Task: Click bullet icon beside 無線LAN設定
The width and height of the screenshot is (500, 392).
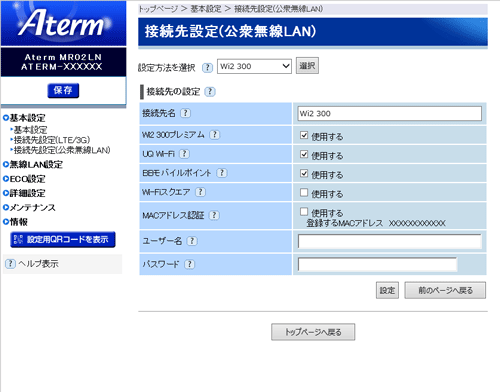Action: click(x=6, y=164)
